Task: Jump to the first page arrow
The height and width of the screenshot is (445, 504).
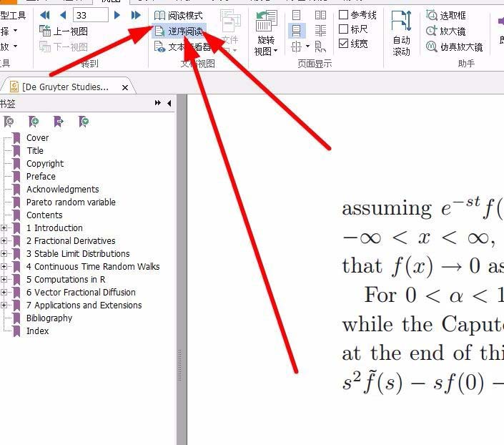Action: pyautogui.click(x=45, y=15)
